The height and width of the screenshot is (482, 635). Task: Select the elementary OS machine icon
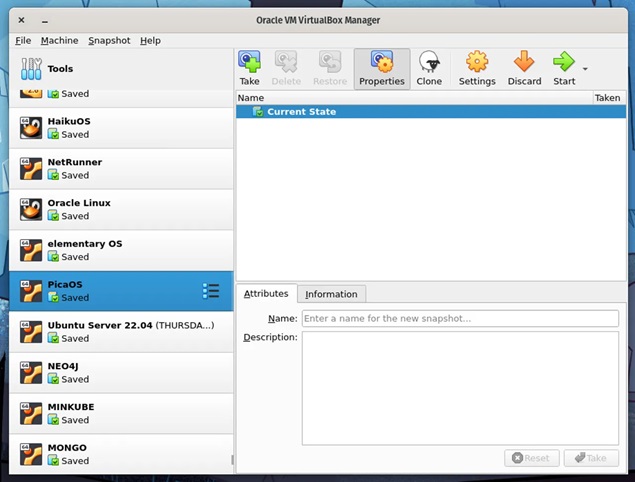(x=31, y=250)
